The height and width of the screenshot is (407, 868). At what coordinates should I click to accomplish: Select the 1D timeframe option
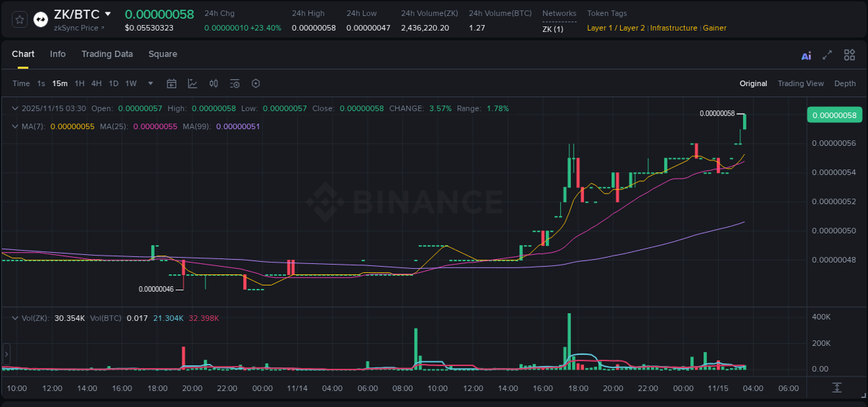113,83
